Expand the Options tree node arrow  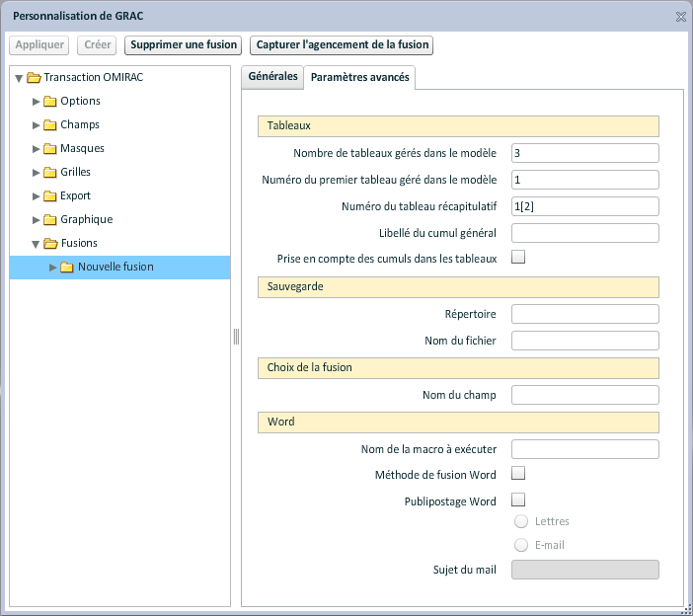[x=37, y=101]
